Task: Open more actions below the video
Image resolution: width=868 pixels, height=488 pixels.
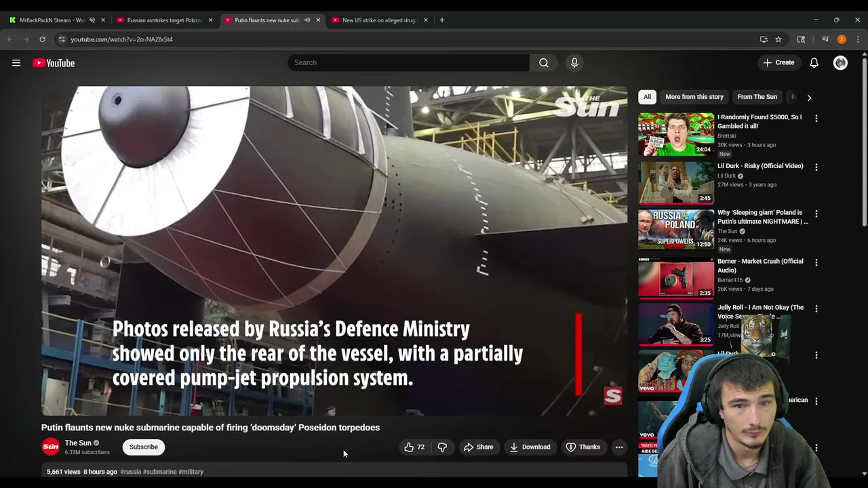Action: click(x=619, y=447)
